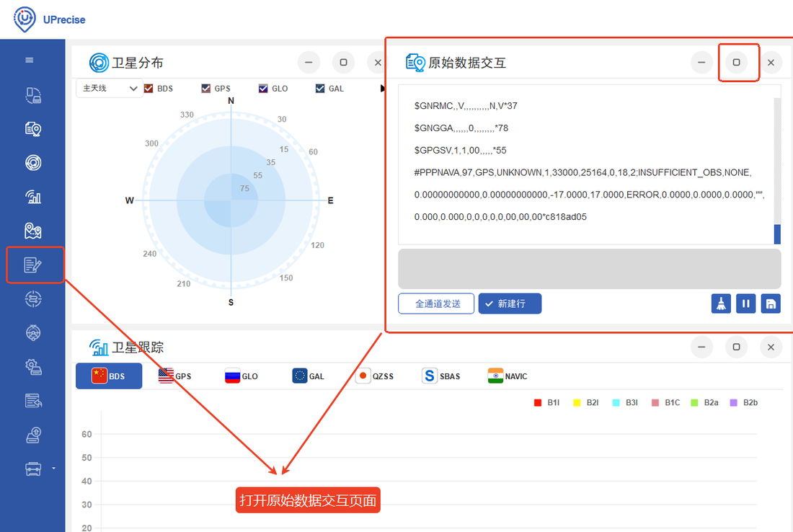This screenshot has height=532, width=793.
Task: Maximize the 卫星分布 panel
Action: (343, 62)
